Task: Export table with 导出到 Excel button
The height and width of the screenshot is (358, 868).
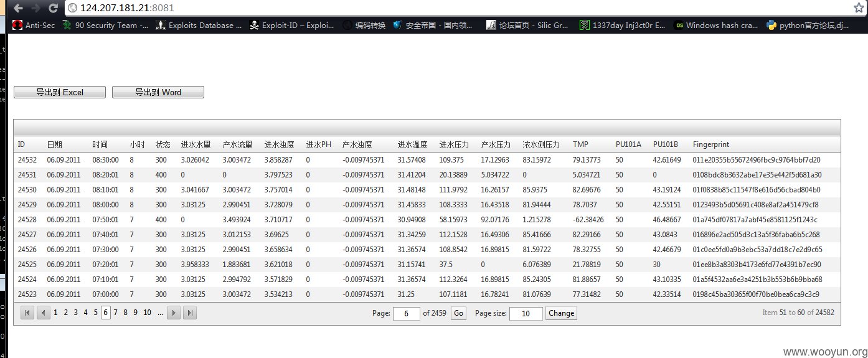Action: pos(60,92)
